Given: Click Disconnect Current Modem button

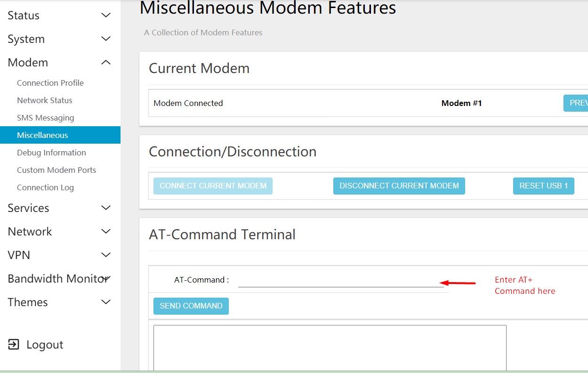Looking at the screenshot, I should point(399,186).
